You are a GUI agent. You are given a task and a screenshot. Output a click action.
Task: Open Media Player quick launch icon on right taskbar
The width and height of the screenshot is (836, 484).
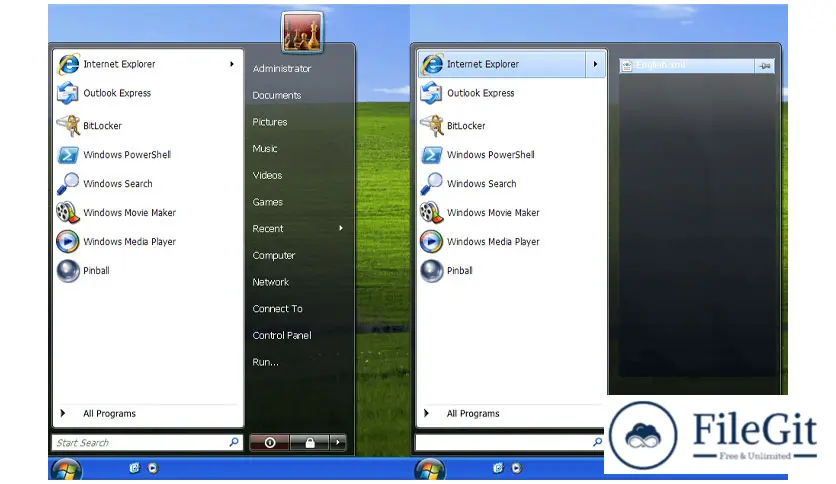click(516, 468)
